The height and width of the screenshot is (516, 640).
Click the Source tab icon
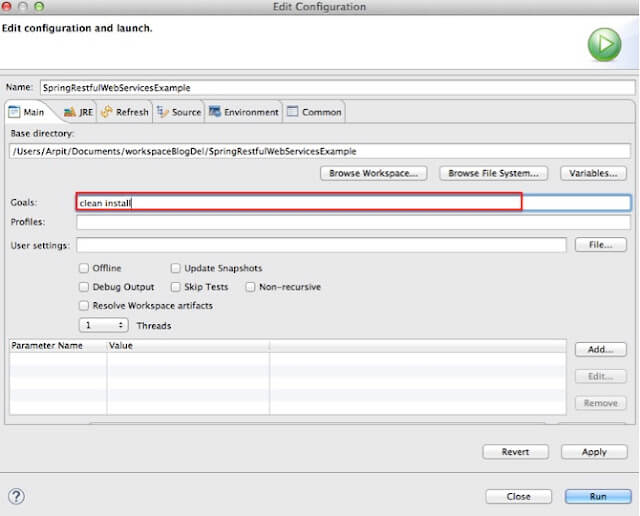162,112
